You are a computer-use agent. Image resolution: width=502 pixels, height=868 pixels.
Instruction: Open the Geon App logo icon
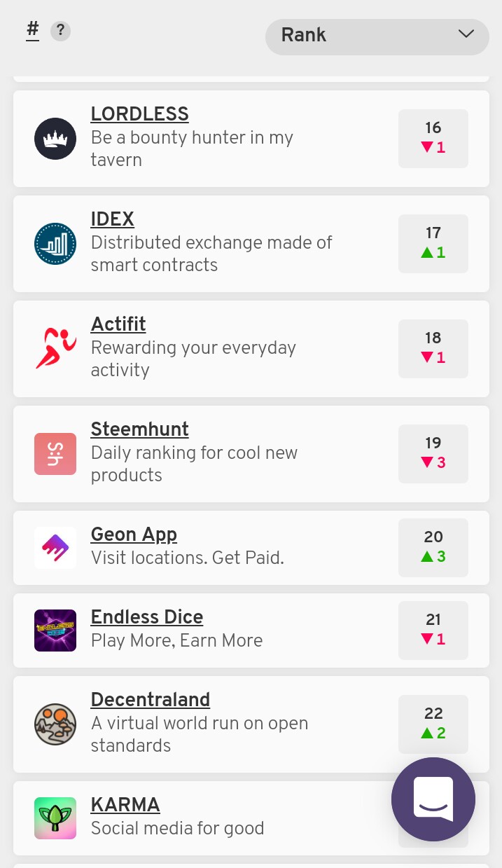pyautogui.click(x=55, y=548)
